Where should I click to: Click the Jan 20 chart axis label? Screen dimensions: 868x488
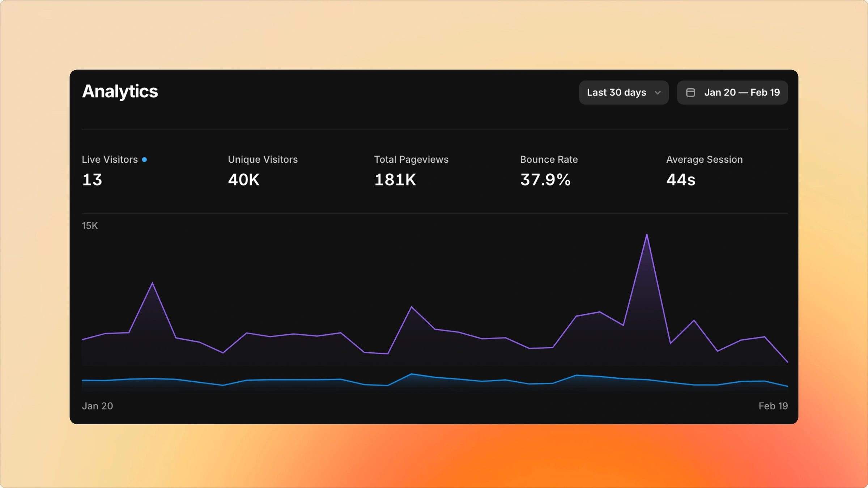pyautogui.click(x=97, y=406)
